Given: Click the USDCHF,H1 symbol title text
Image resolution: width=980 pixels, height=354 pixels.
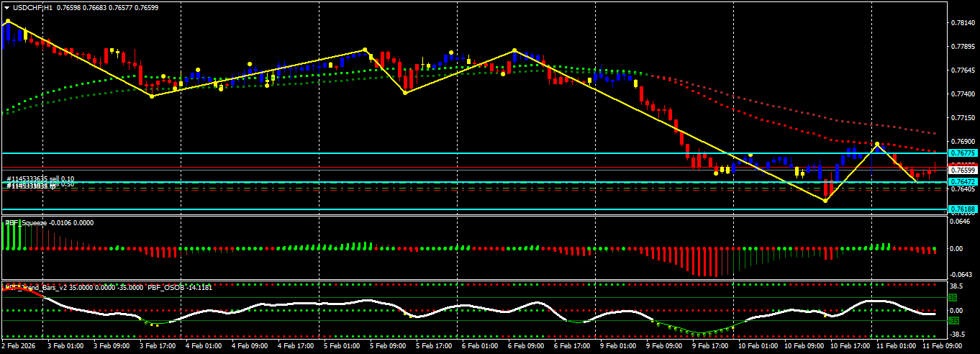Looking at the screenshot, I should 33,6.
